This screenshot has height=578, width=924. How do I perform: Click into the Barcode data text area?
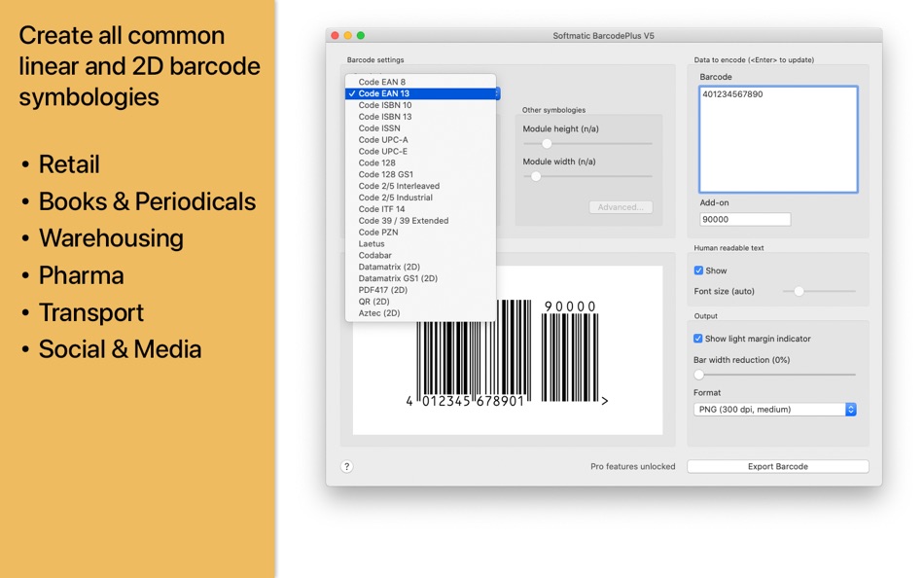(778, 140)
